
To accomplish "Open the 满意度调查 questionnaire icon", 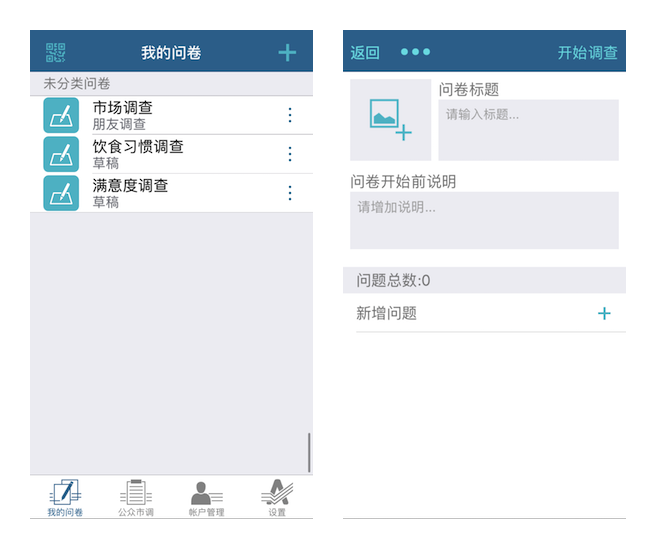I will tap(61, 193).
